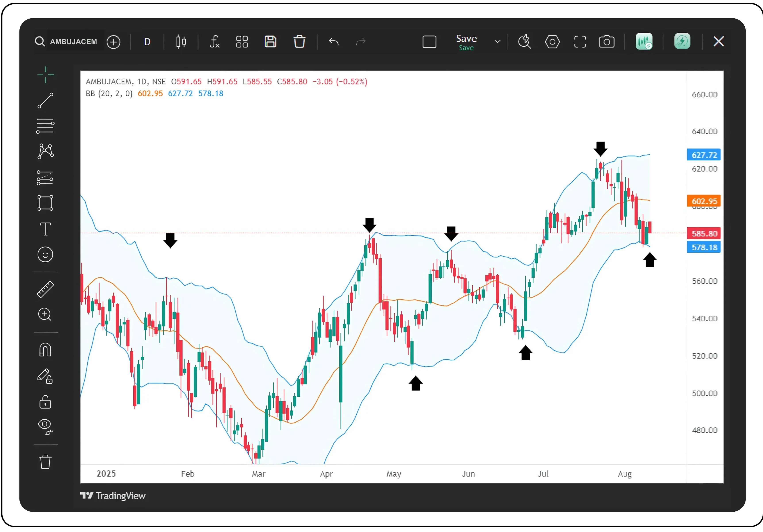Open the D interval selector
This screenshot has height=532, width=763.
point(147,42)
